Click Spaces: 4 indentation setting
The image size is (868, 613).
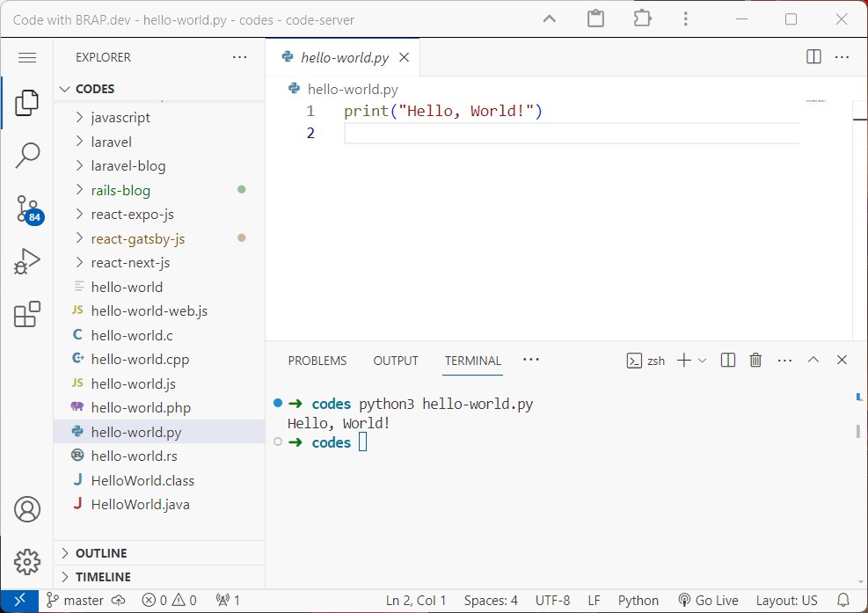pyautogui.click(x=490, y=600)
